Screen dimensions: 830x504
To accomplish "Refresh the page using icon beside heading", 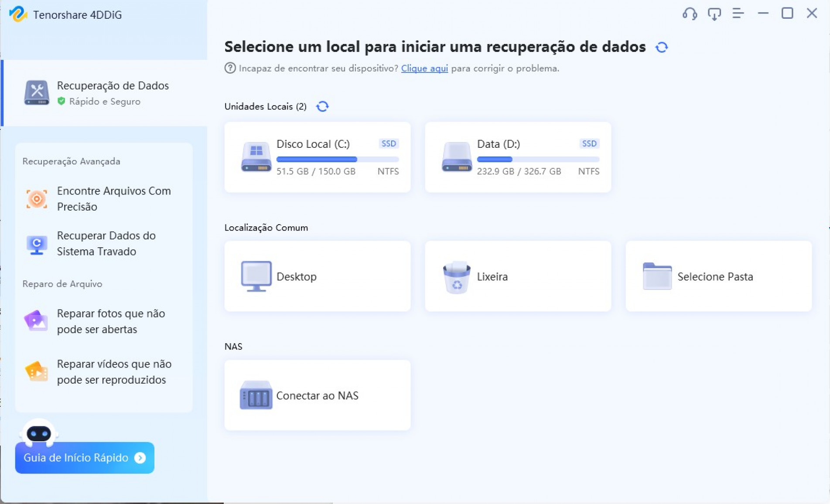I will click(x=662, y=47).
